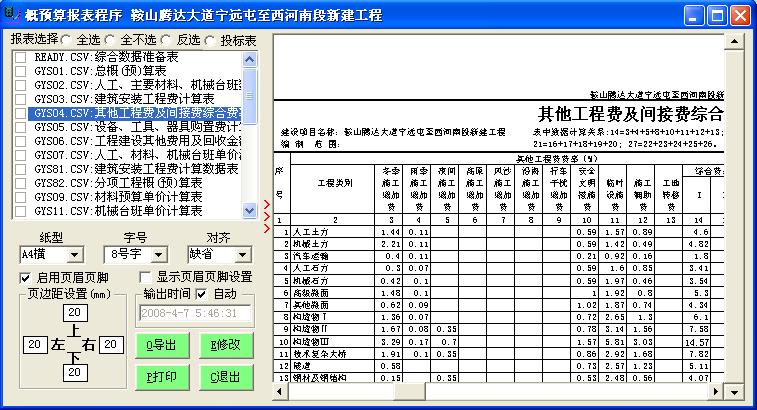The image size is (757, 410).
Task: Tick the GYS82.CSV 分项工程概(预)算表 checkbox
Action: pos(20,184)
